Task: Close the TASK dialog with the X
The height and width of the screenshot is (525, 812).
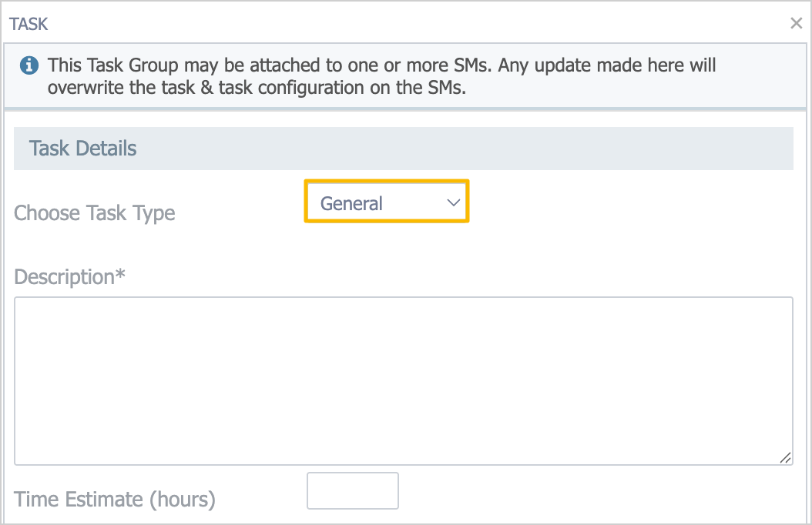Action: (x=797, y=23)
